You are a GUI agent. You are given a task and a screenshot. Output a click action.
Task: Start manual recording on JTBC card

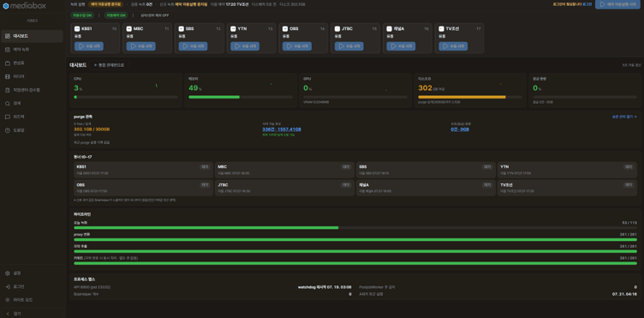click(x=349, y=46)
